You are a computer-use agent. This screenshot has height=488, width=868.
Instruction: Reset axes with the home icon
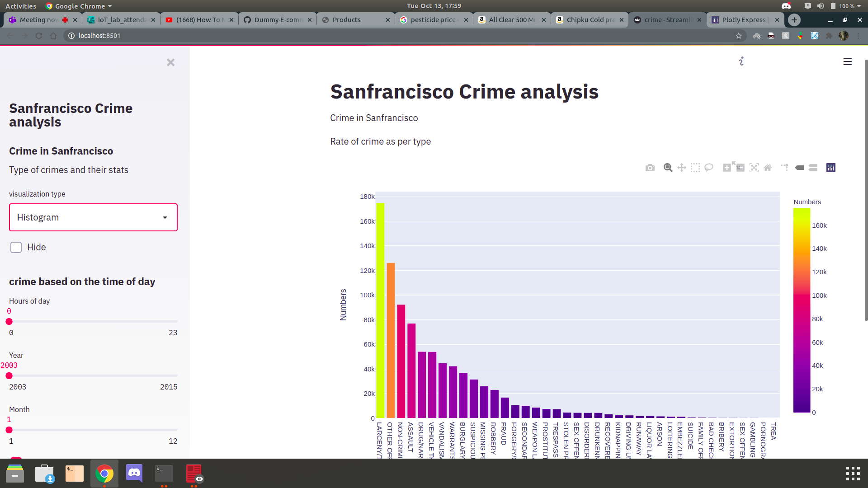[x=768, y=168]
